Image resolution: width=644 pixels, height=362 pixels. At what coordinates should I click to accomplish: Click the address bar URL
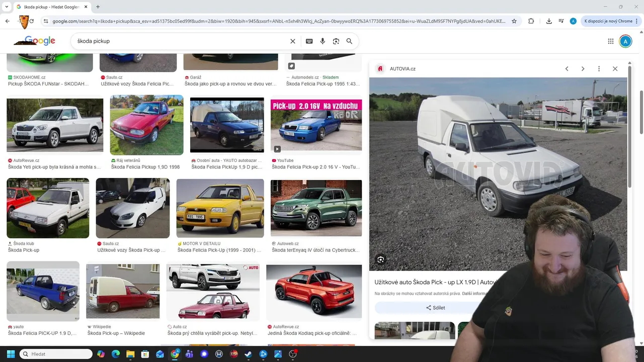279,21
